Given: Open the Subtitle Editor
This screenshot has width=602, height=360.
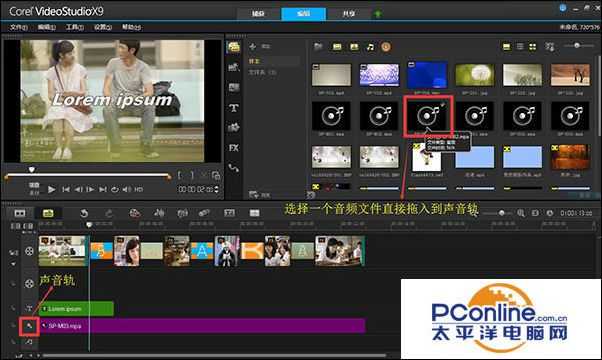Looking at the screenshot, I should click(x=229, y=213).
